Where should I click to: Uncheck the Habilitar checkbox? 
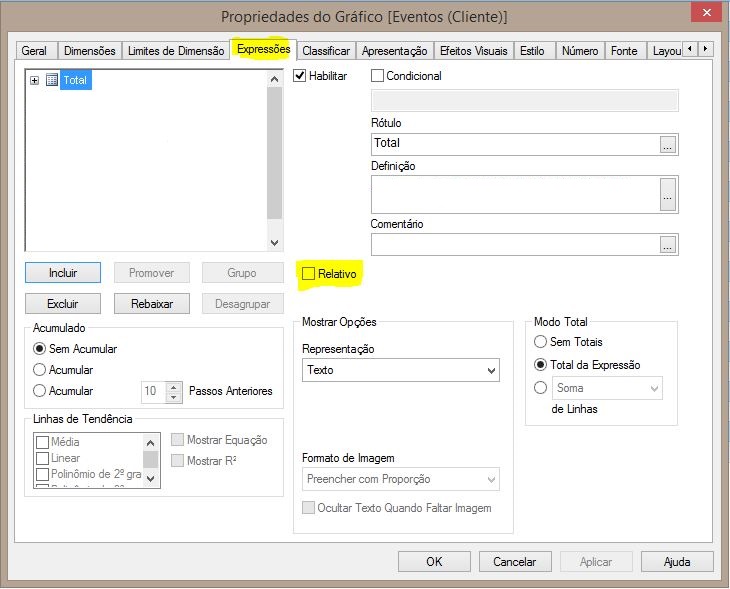(x=301, y=76)
